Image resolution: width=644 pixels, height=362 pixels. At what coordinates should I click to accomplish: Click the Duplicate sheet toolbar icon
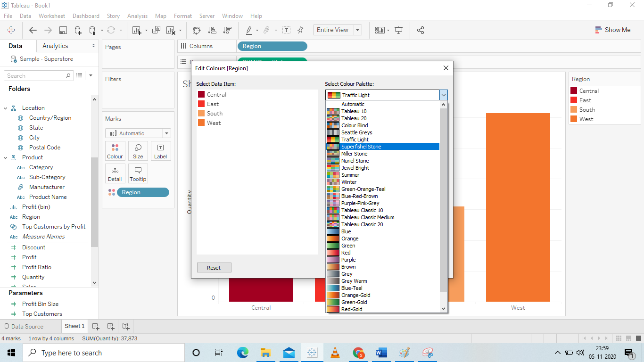click(157, 30)
